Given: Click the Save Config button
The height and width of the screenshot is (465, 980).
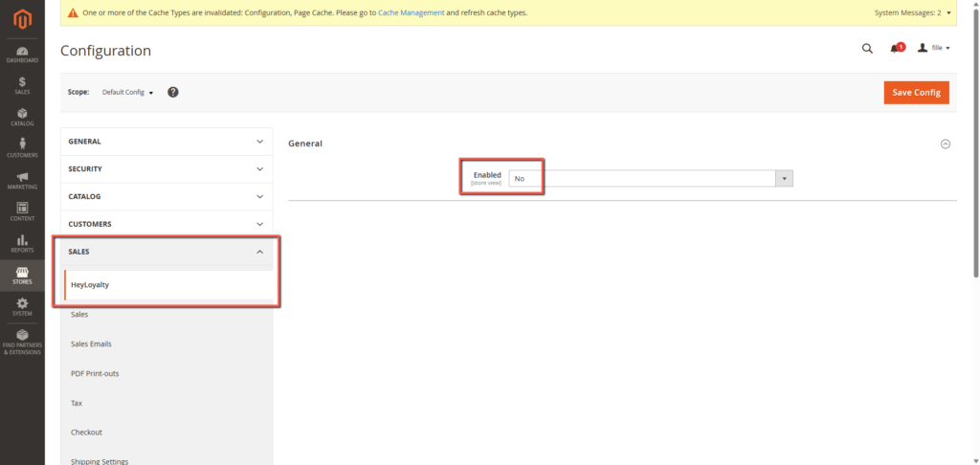Looking at the screenshot, I should (916, 92).
